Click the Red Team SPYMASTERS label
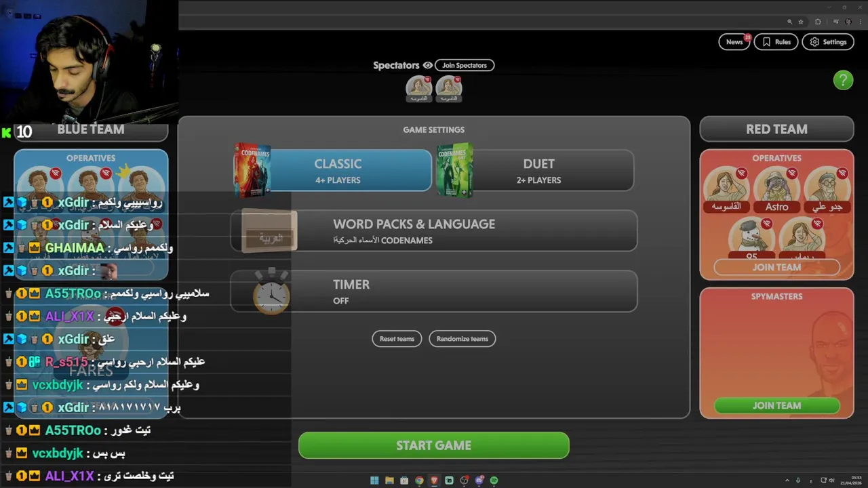The image size is (868, 488). [776, 296]
